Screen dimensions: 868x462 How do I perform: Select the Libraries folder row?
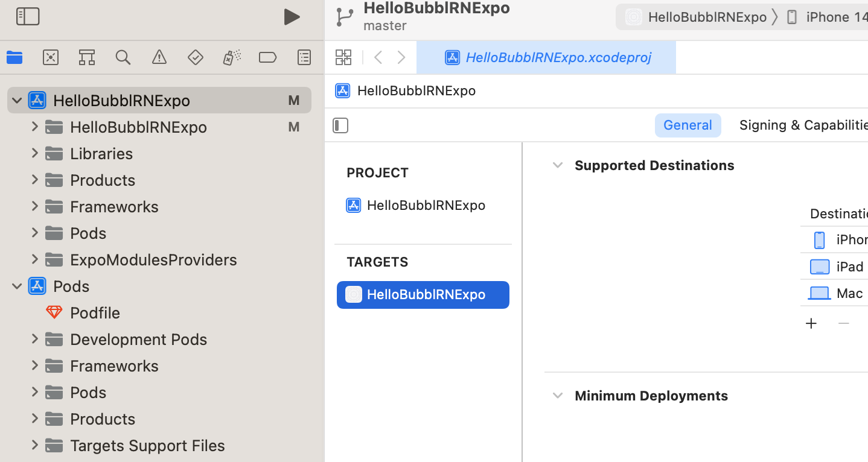click(159, 153)
